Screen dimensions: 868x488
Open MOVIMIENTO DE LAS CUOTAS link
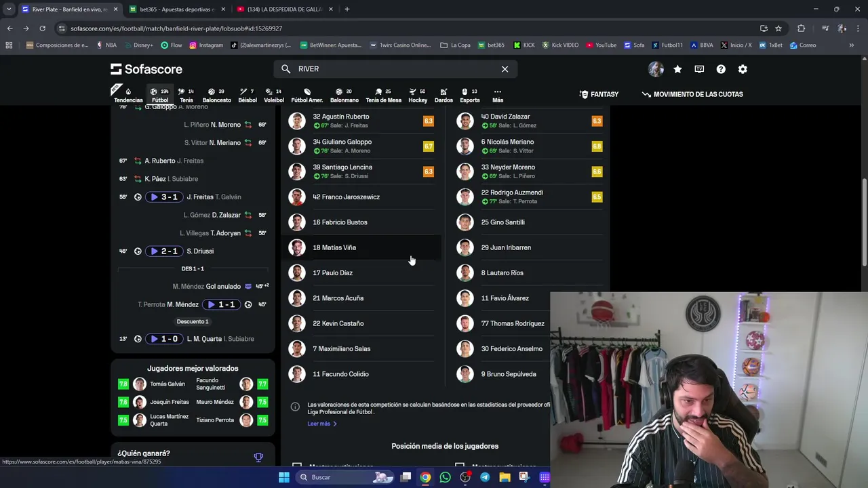692,94
